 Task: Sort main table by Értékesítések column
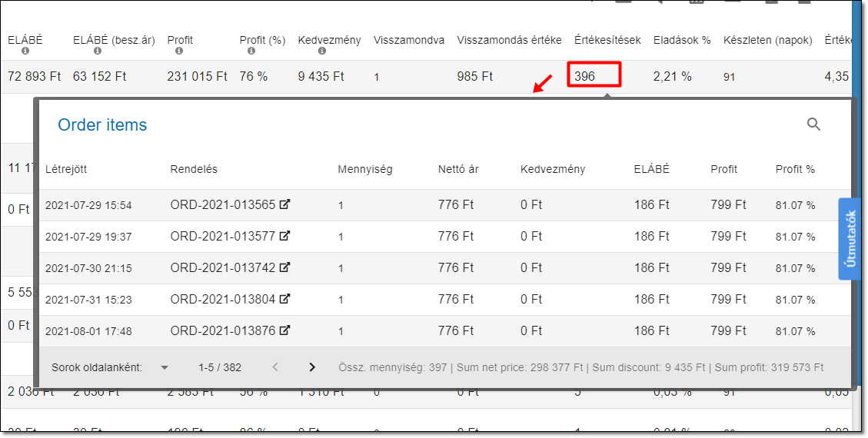[607, 40]
